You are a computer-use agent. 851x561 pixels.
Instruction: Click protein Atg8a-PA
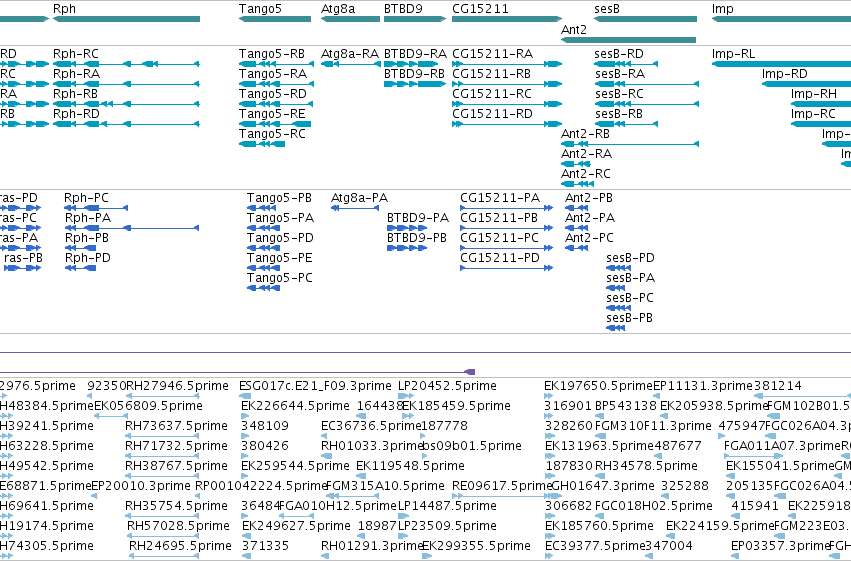tap(355, 208)
